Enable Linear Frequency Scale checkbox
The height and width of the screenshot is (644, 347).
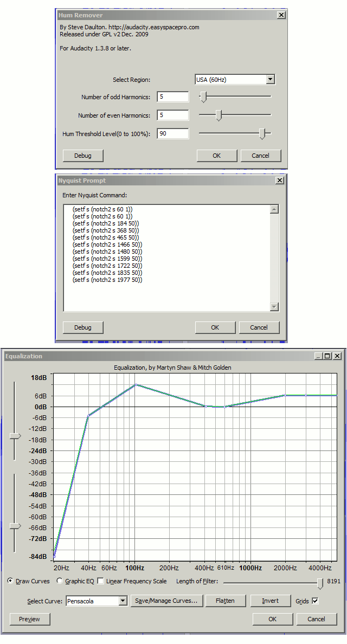(x=100, y=581)
